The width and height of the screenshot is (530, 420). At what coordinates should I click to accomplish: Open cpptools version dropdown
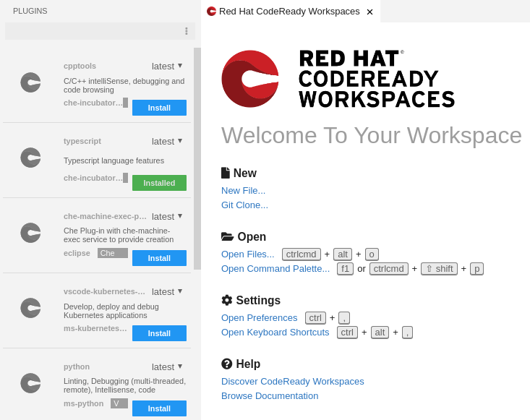pyautogui.click(x=167, y=67)
